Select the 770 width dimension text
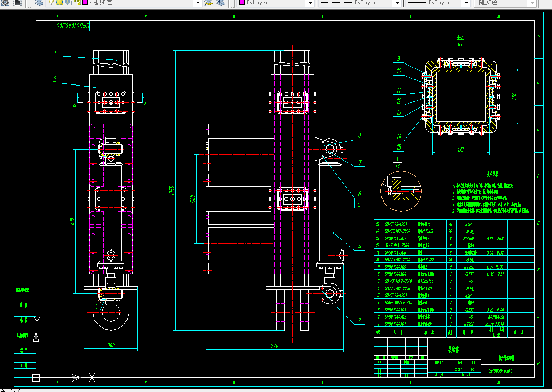The height and width of the screenshot is (392, 552). (274, 346)
